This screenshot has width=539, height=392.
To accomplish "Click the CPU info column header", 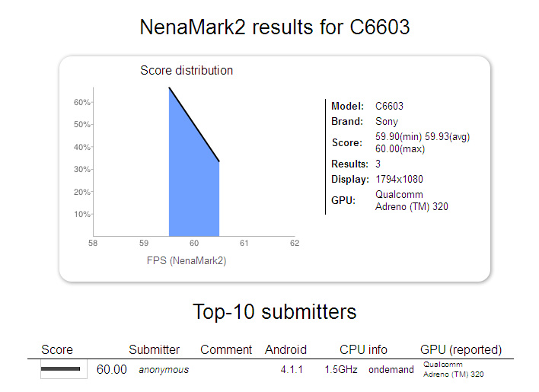I will [x=363, y=349].
